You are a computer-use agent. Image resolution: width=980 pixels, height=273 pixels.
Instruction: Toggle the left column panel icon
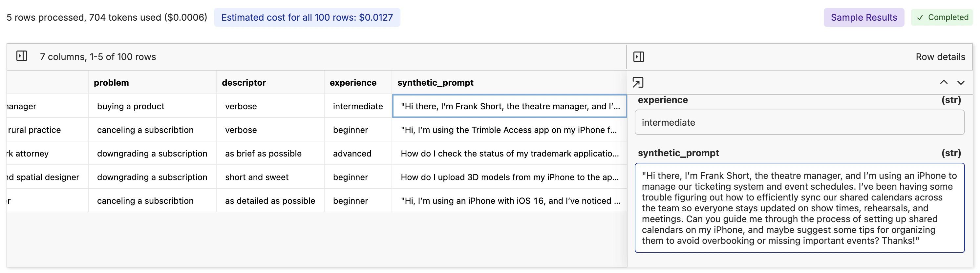click(22, 56)
